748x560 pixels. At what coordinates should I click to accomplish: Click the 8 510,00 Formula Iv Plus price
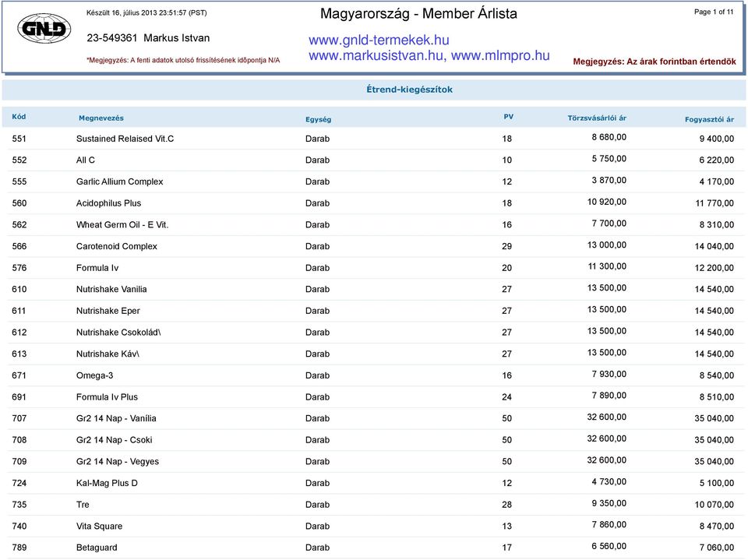[717, 397]
